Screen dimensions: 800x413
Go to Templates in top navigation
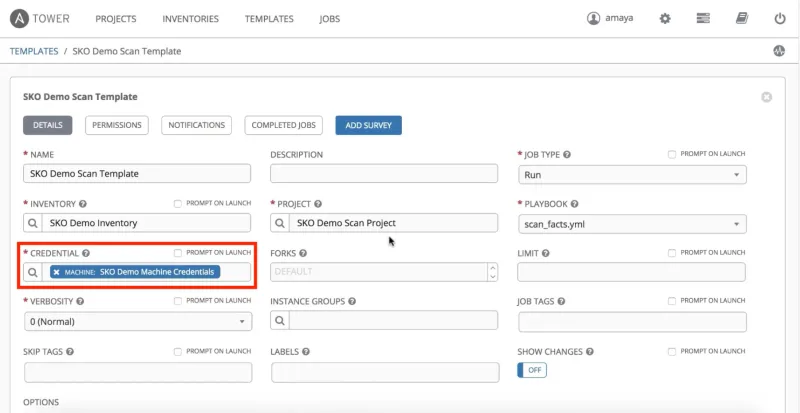pyautogui.click(x=269, y=19)
